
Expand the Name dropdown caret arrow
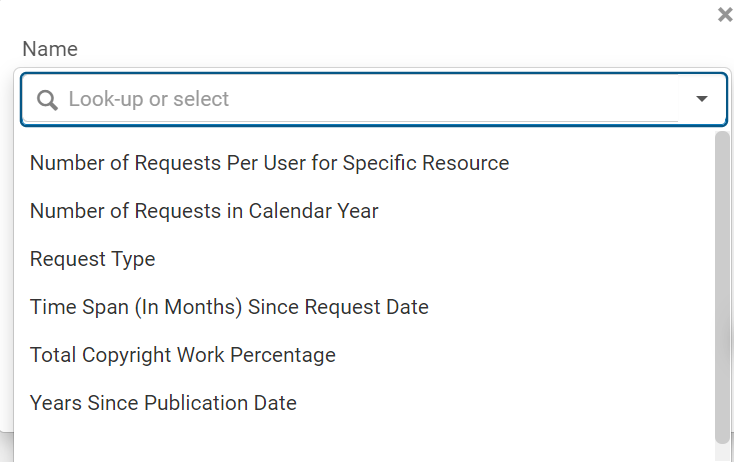click(702, 99)
